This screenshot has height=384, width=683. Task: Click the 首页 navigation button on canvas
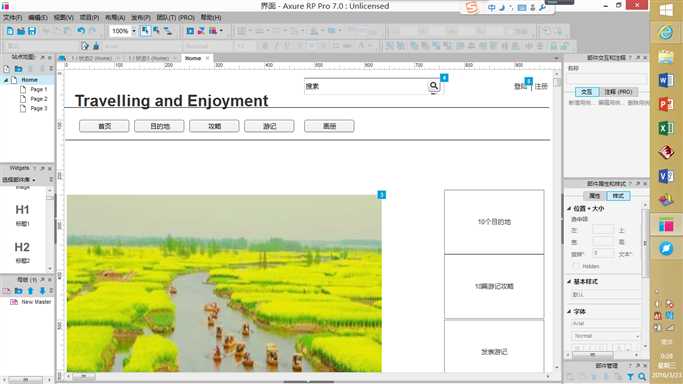pos(104,126)
